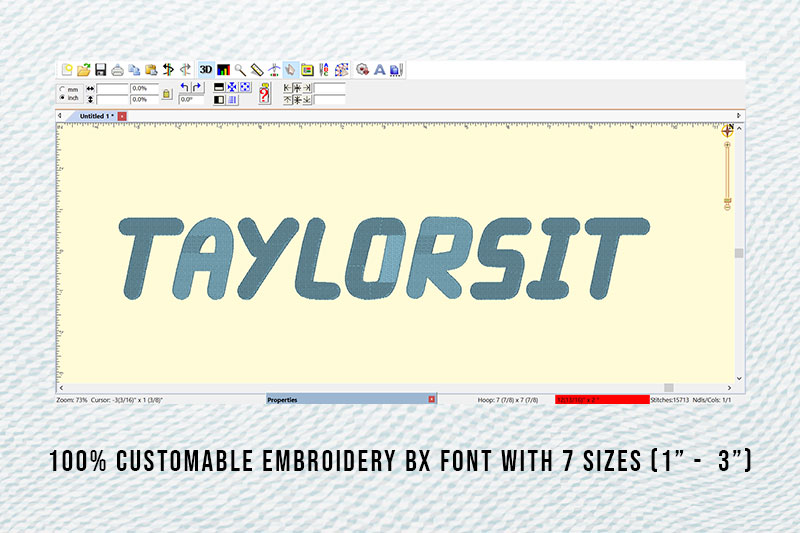Click the blue dotted square icon
The image size is (800, 533).
[245, 87]
